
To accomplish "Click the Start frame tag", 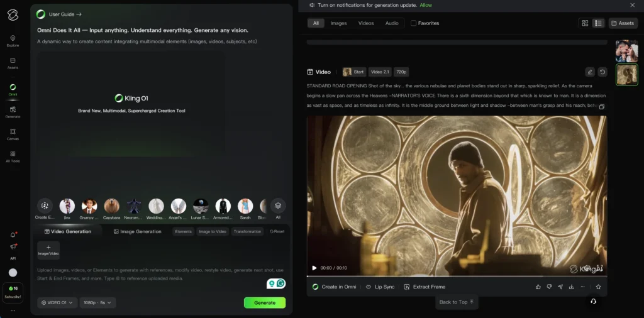I will click(353, 72).
